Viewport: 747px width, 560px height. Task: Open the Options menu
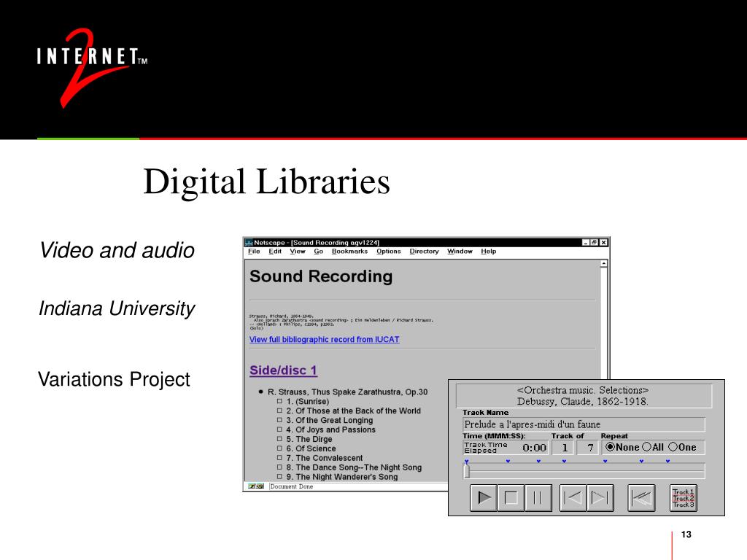pos(389,252)
